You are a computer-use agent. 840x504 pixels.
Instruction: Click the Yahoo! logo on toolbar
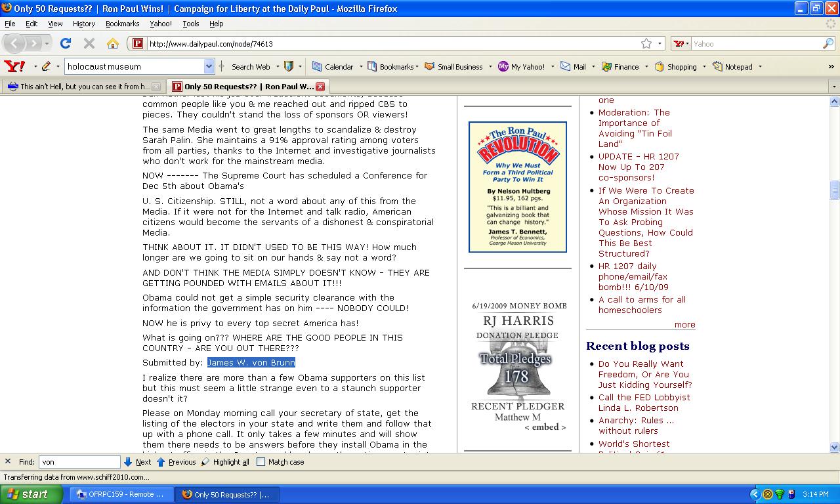[14, 66]
